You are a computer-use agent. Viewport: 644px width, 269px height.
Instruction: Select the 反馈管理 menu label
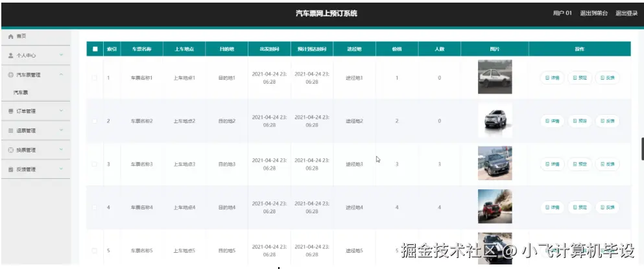tap(26, 169)
